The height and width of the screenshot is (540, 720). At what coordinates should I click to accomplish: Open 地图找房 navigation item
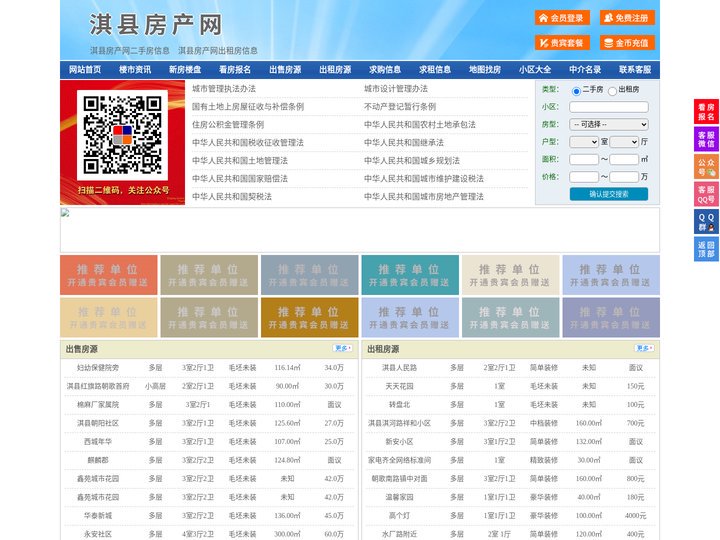485,70
